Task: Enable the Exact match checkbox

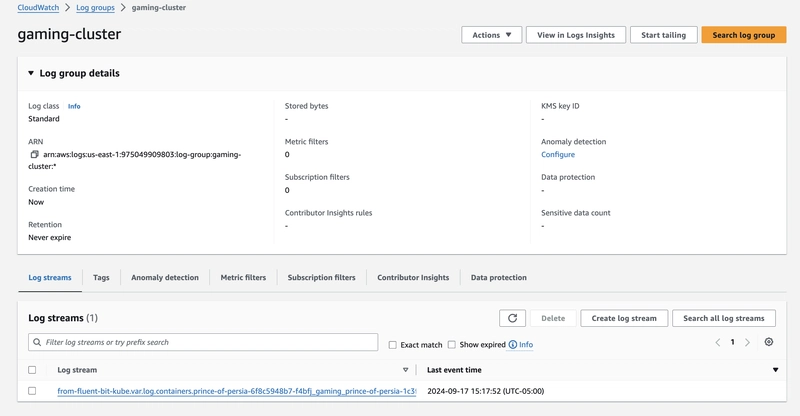Action: (x=393, y=345)
